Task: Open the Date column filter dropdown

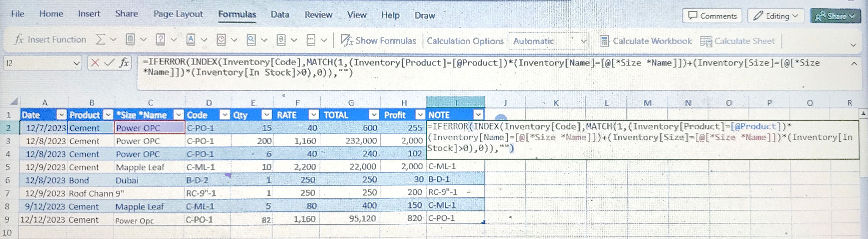Action: click(x=61, y=115)
